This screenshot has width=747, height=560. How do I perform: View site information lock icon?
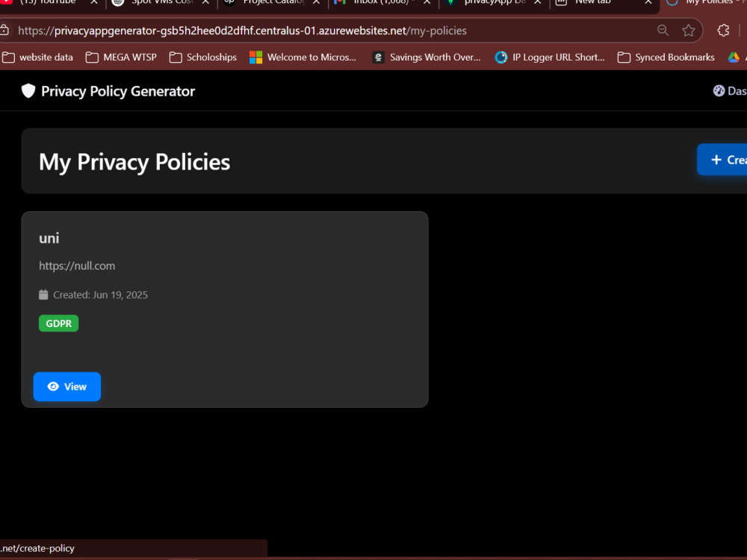[4, 31]
